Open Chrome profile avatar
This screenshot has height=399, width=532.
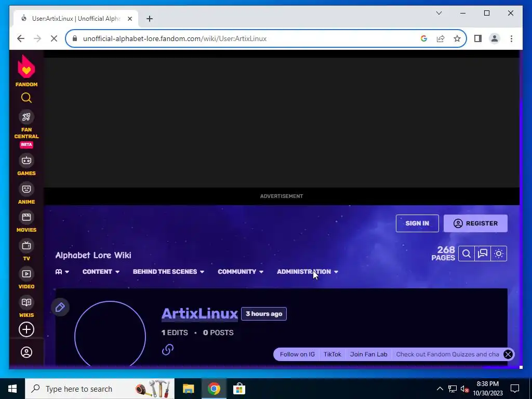[495, 38]
